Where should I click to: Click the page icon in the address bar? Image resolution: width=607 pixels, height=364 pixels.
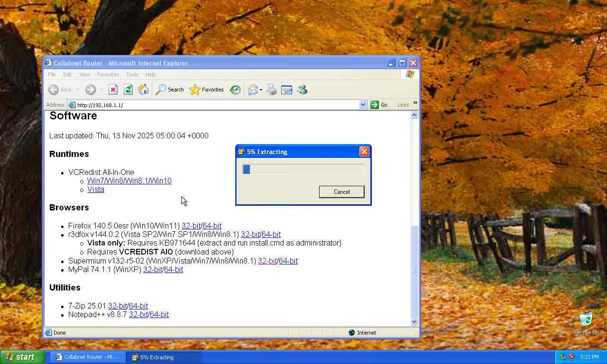(72, 105)
